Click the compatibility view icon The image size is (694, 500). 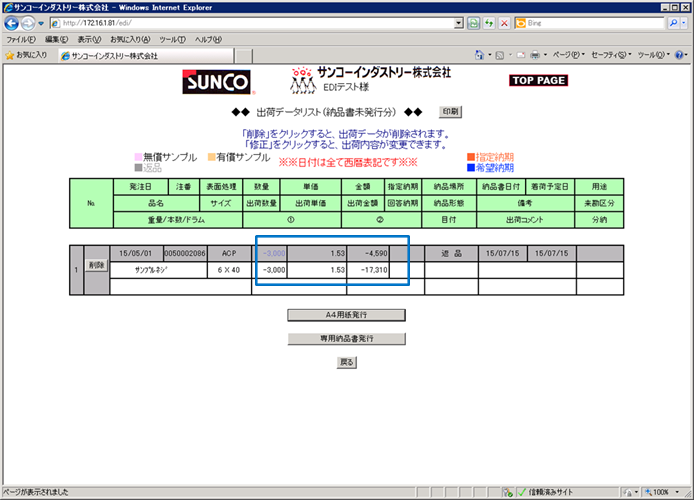474,23
